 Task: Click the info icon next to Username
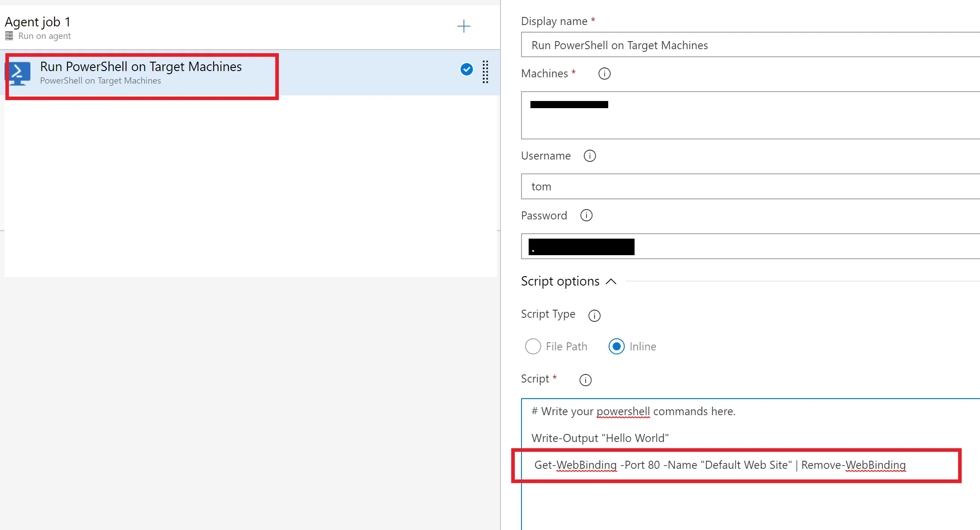(589, 156)
